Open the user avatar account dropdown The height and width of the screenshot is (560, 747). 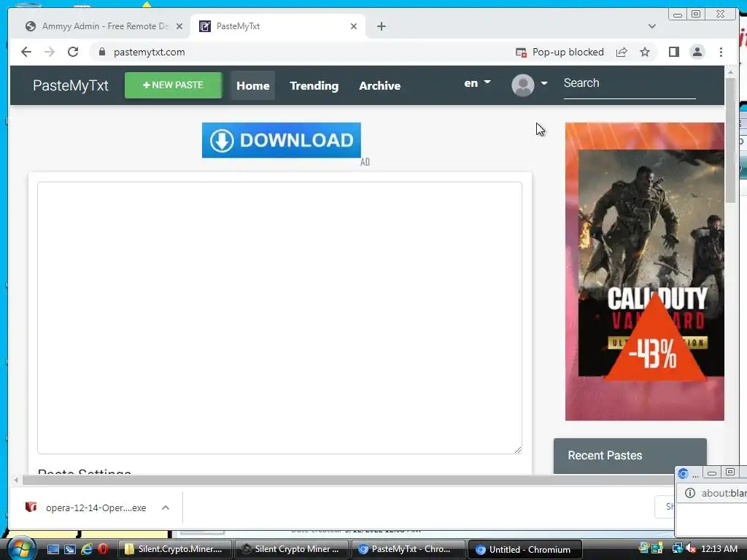point(530,85)
